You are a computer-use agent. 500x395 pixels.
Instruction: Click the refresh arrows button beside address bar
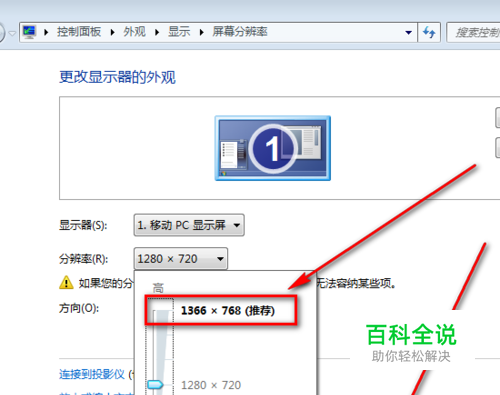(x=429, y=32)
